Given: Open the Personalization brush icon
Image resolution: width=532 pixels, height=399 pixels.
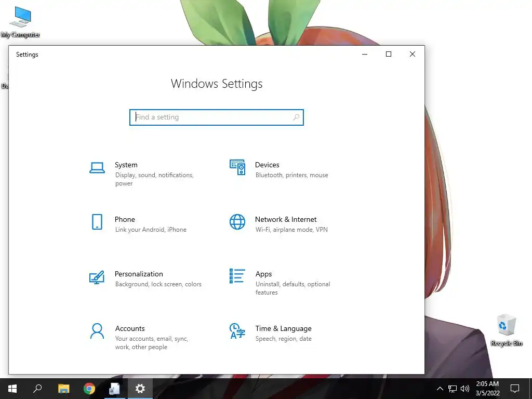Looking at the screenshot, I should 97,277.
